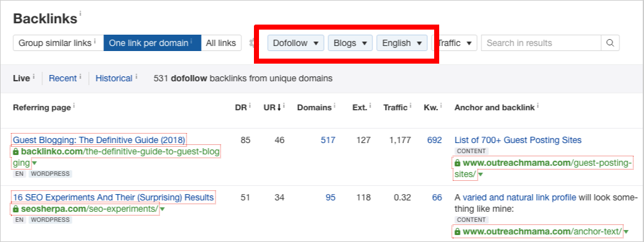Expand outreachmama anchor-text URL arrow

[x=626, y=232]
